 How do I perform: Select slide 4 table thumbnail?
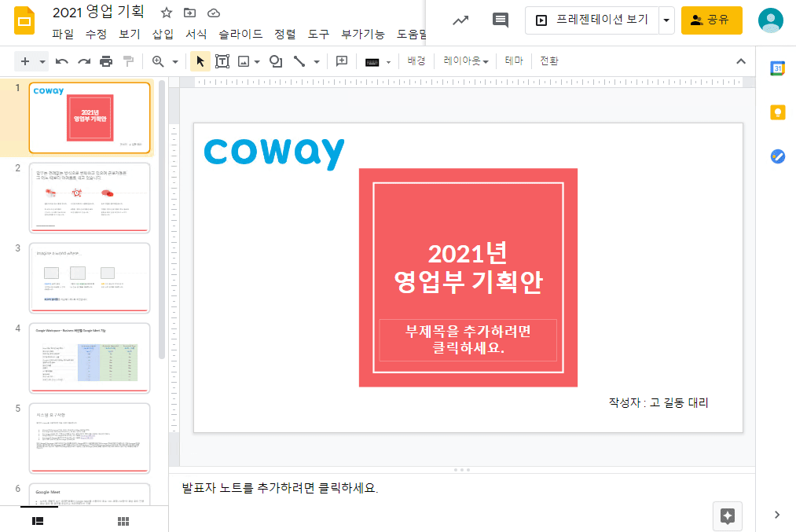(x=90, y=358)
